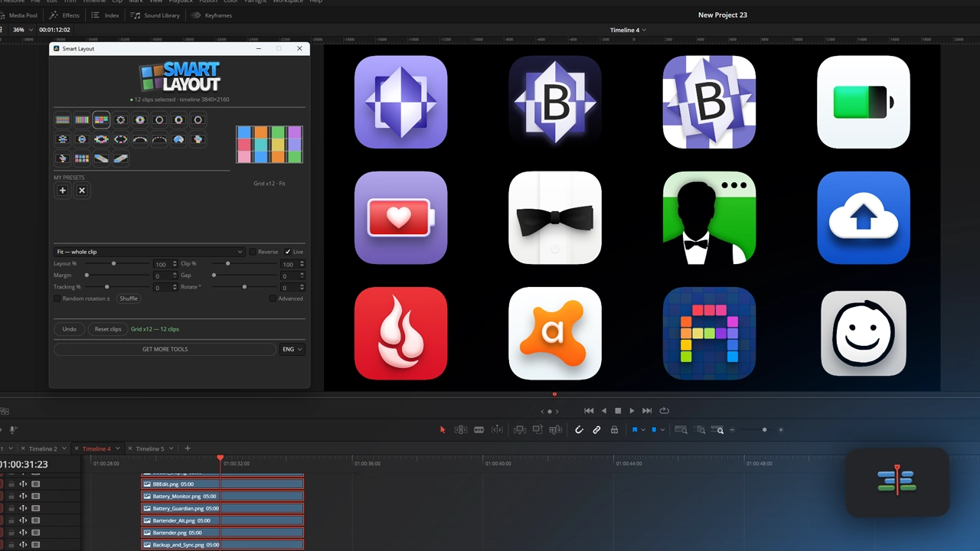980x551 pixels.
Task: Add a blue flag to clip
Action: pos(635,430)
